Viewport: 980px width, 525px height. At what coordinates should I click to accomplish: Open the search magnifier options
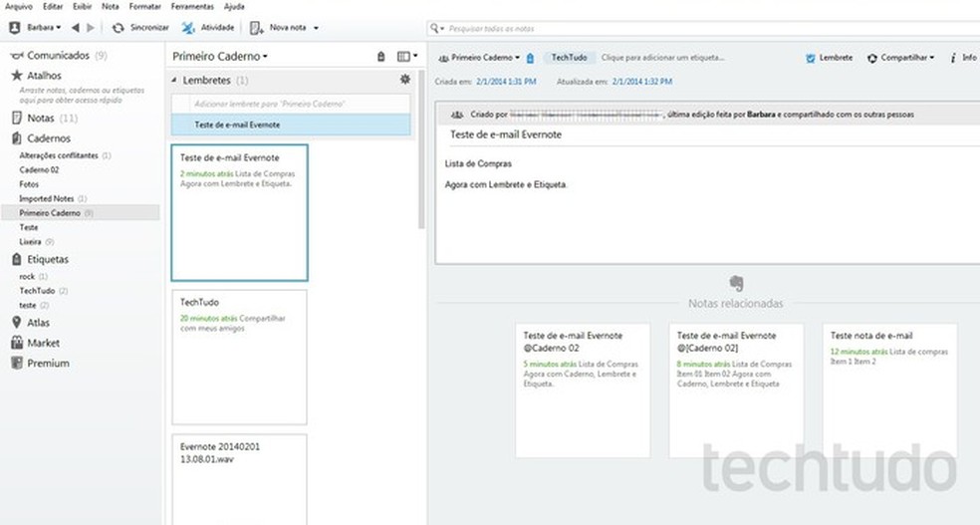click(437, 29)
